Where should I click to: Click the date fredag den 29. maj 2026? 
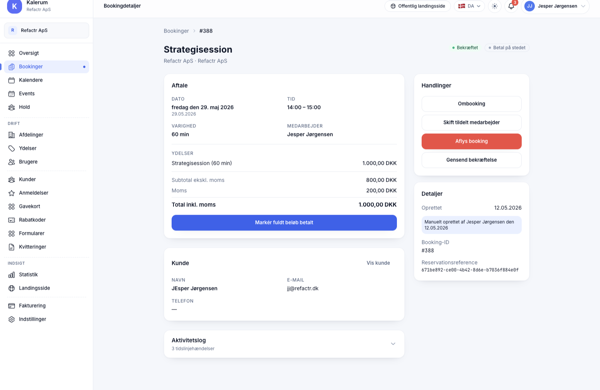pyautogui.click(x=202, y=108)
